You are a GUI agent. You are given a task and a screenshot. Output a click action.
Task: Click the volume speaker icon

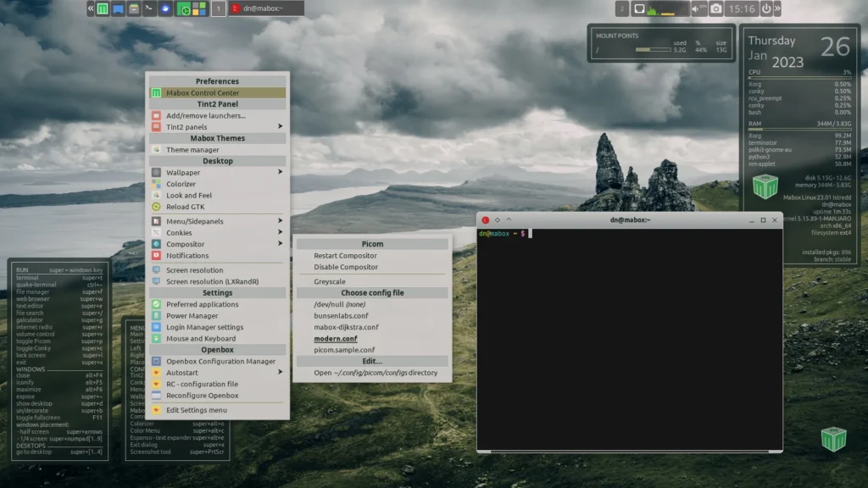coord(695,8)
